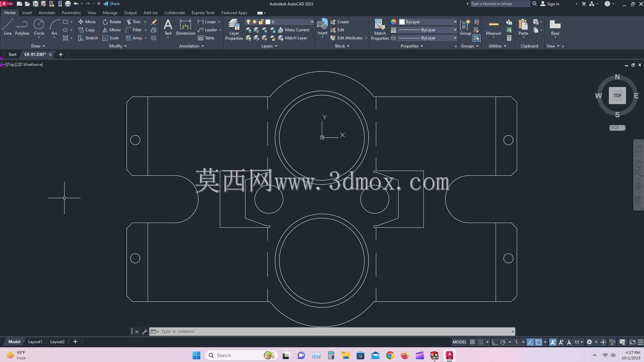Select the Polyline tool
This screenshot has height=362, width=644.
pyautogui.click(x=22, y=27)
